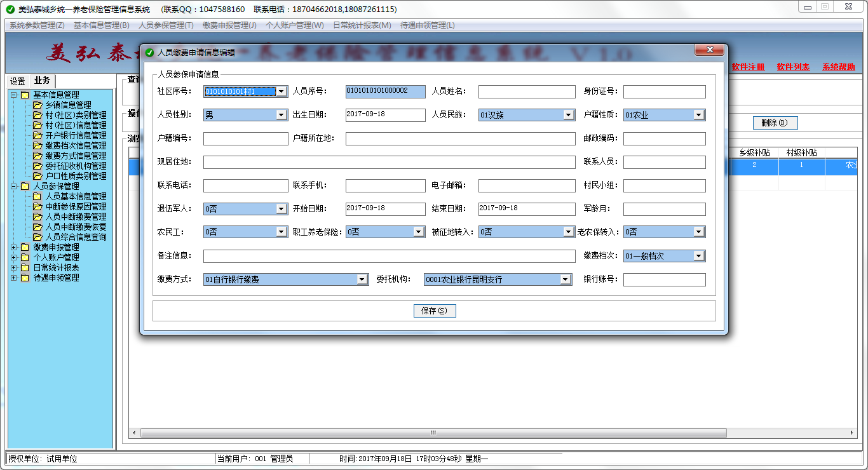Click the folder icon of 基本信息管理 tree node
868x470 pixels.
tap(25, 95)
